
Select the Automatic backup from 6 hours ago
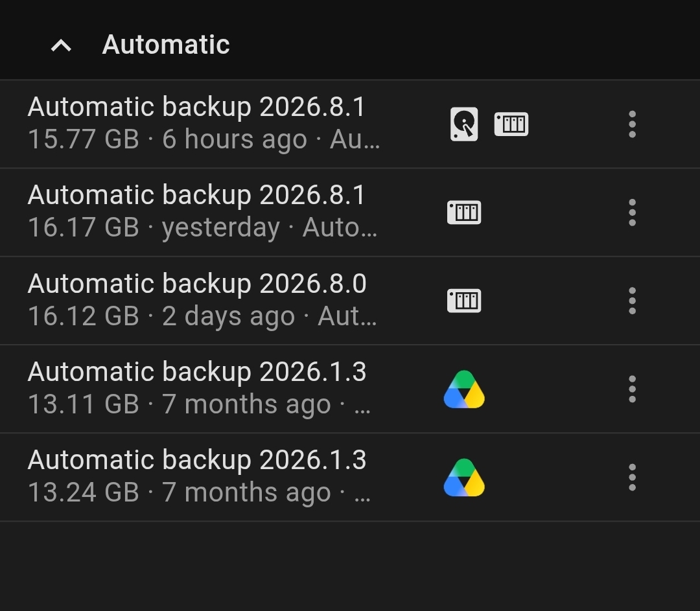tap(350, 124)
